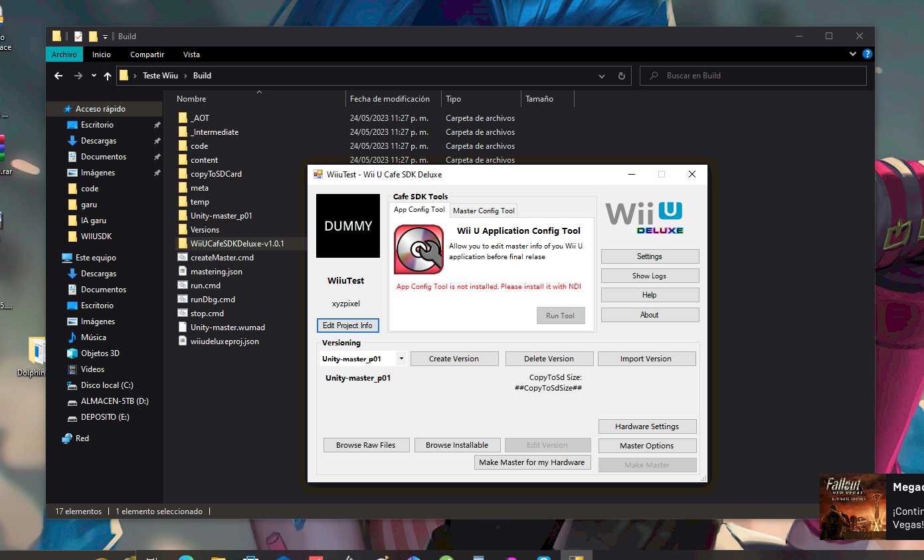Open the Archivo ribbon tab
Screen dimensions: 924x560
pos(64,54)
